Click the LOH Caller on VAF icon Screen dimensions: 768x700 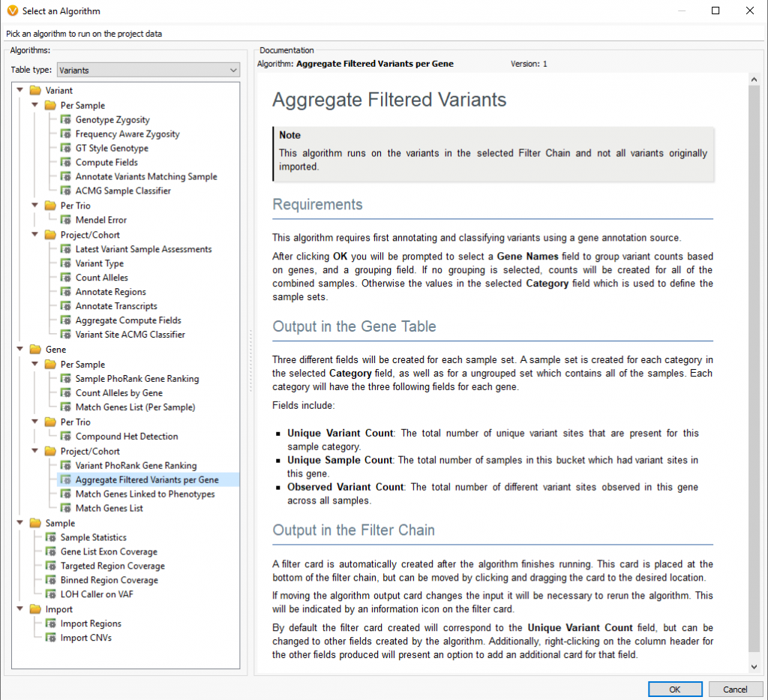point(50,593)
